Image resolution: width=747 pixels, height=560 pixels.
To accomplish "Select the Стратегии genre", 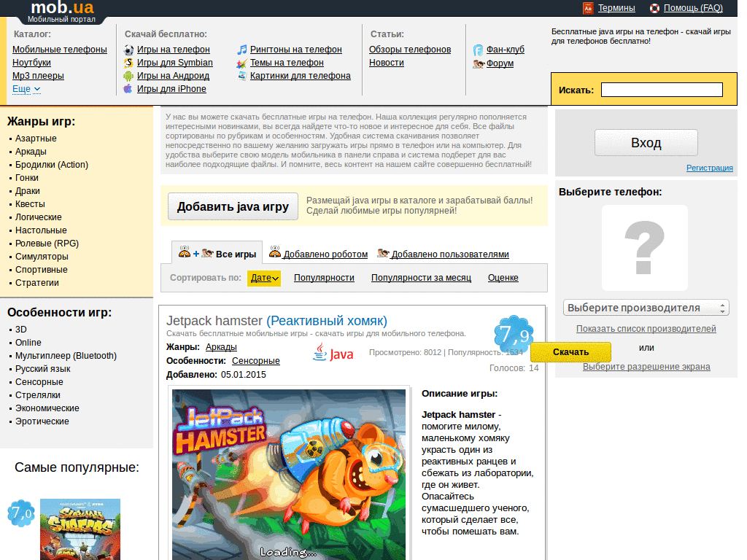I will [37, 283].
